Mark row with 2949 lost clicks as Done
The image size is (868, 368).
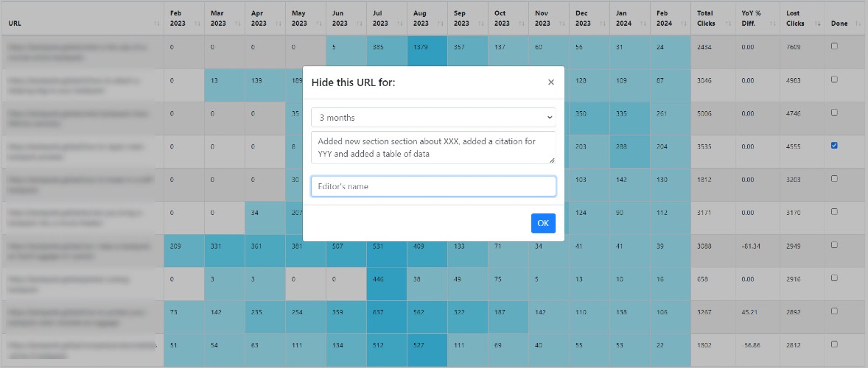click(x=834, y=245)
